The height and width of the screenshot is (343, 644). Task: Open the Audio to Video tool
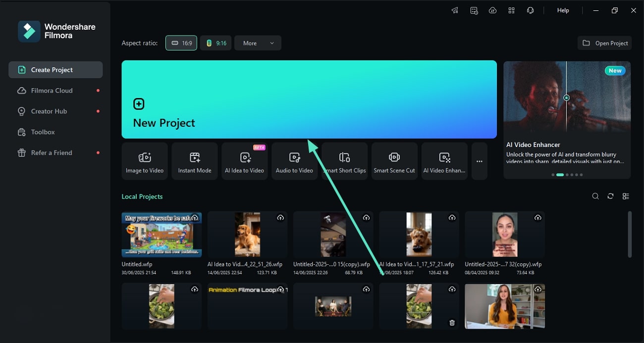294,161
